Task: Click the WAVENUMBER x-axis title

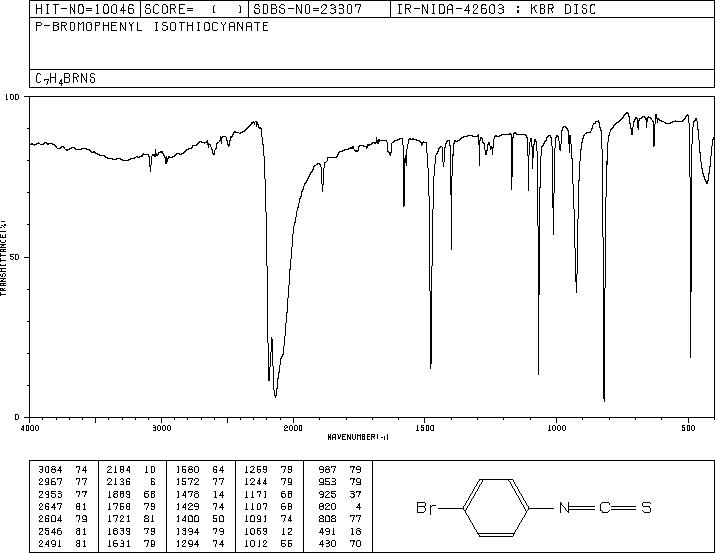Action: coord(358,437)
